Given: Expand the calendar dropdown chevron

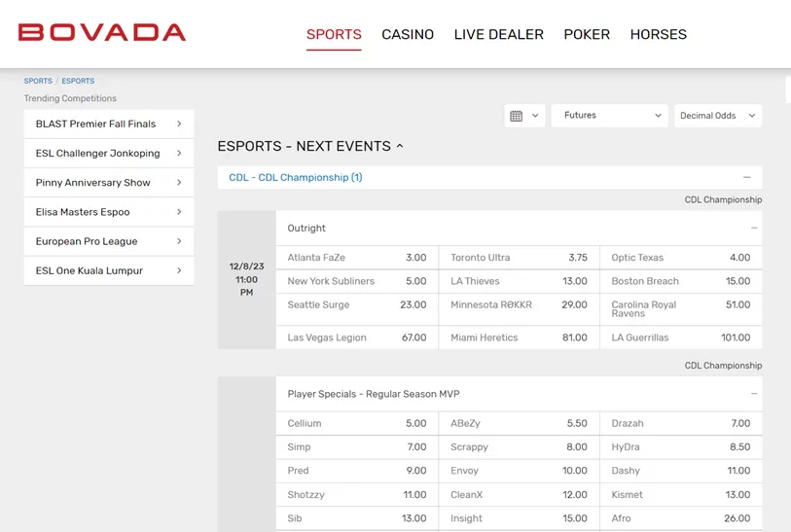Looking at the screenshot, I should 535,116.
